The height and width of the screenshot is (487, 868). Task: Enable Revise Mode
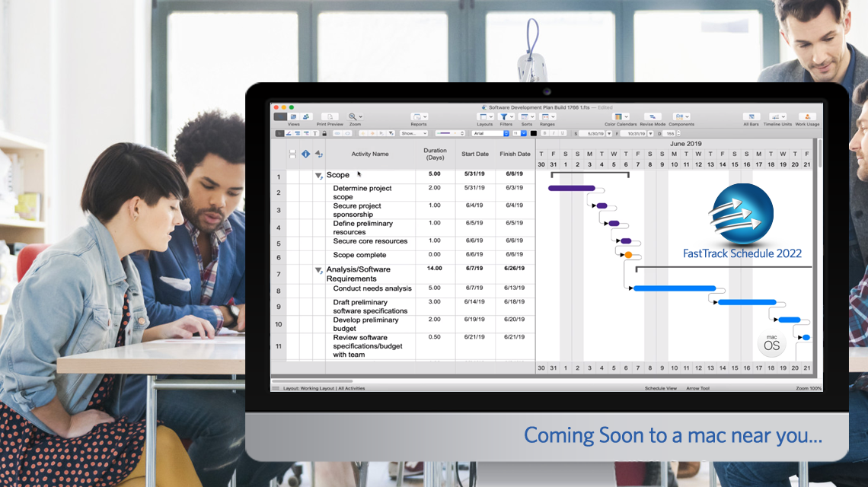653,116
